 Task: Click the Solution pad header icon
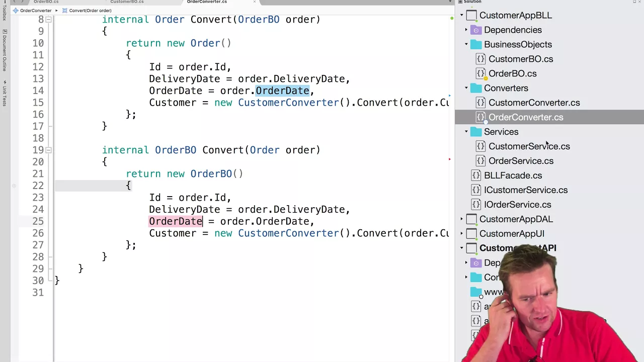[x=460, y=2]
